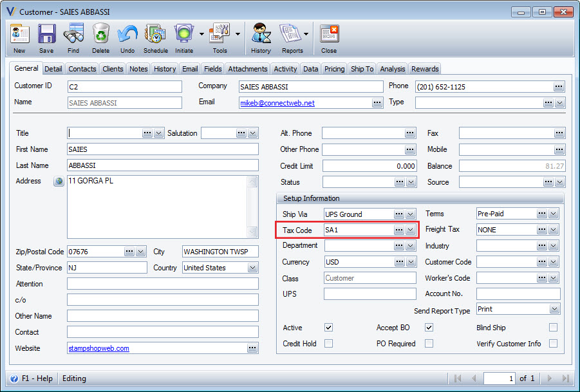Click the F1 Help question mark icon
Image resolution: width=580 pixels, height=392 pixels.
tap(14, 378)
